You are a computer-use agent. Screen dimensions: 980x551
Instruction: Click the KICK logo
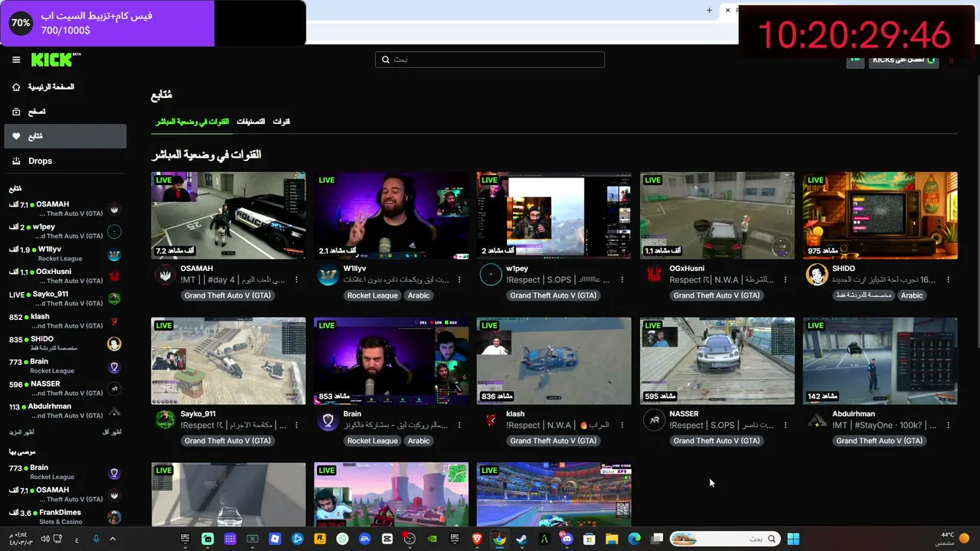point(55,60)
